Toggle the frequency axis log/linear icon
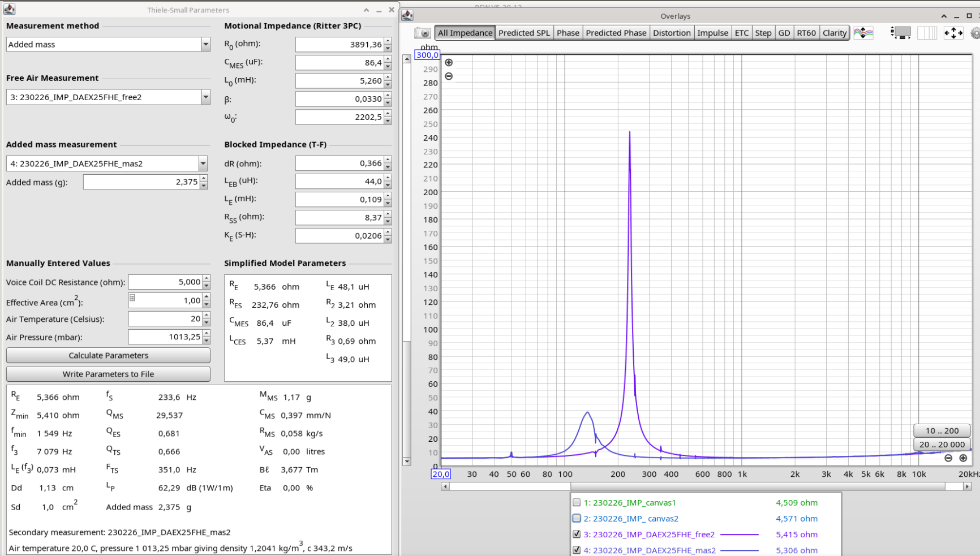 coord(927,33)
